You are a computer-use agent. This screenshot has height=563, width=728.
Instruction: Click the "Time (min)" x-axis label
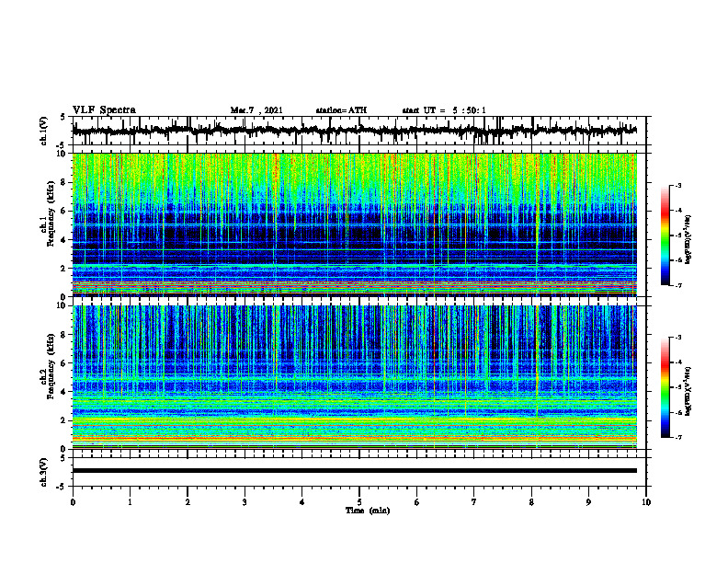point(368,511)
